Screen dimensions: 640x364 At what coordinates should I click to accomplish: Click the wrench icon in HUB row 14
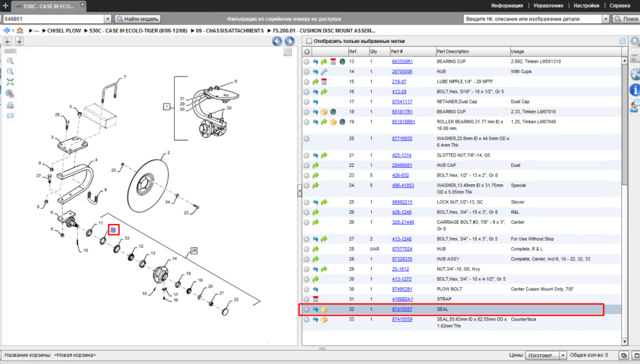(324, 72)
